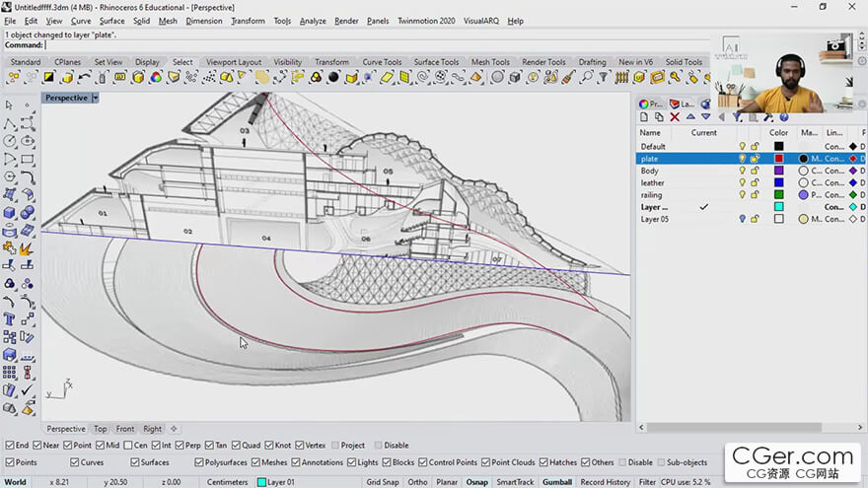Open World coordinate system toggle

(x=16, y=482)
